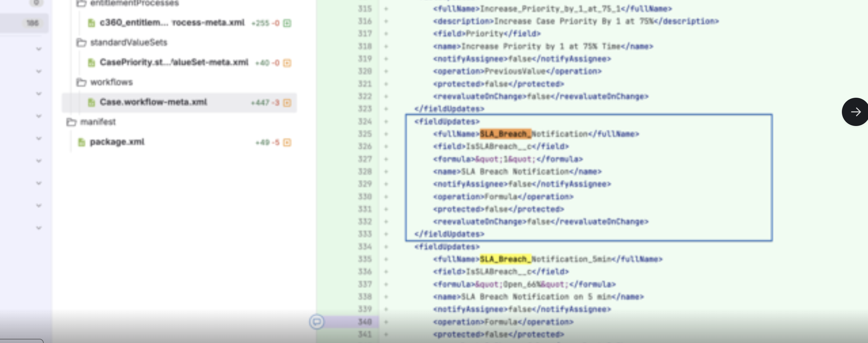Screen dimensions: 868x343
Task: Click the +447 additions count for Case.workflow-meta.xml
Action: click(x=260, y=103)
